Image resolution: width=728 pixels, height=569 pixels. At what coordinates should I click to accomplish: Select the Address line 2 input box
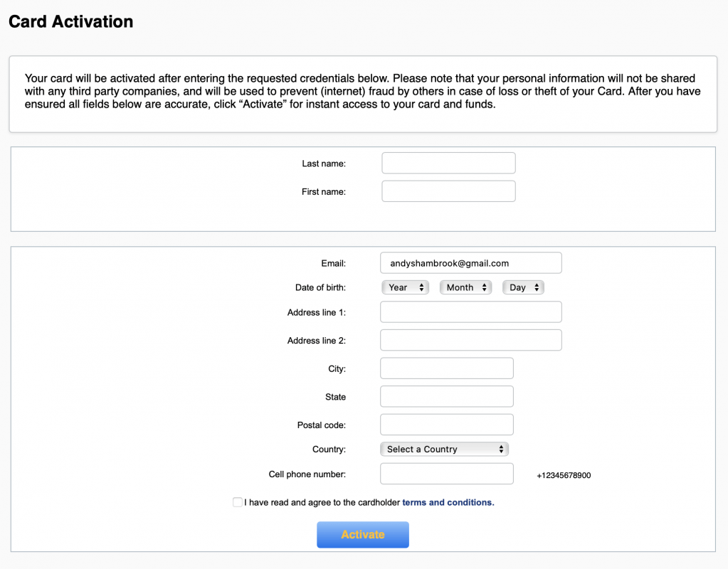click(470, 340)
